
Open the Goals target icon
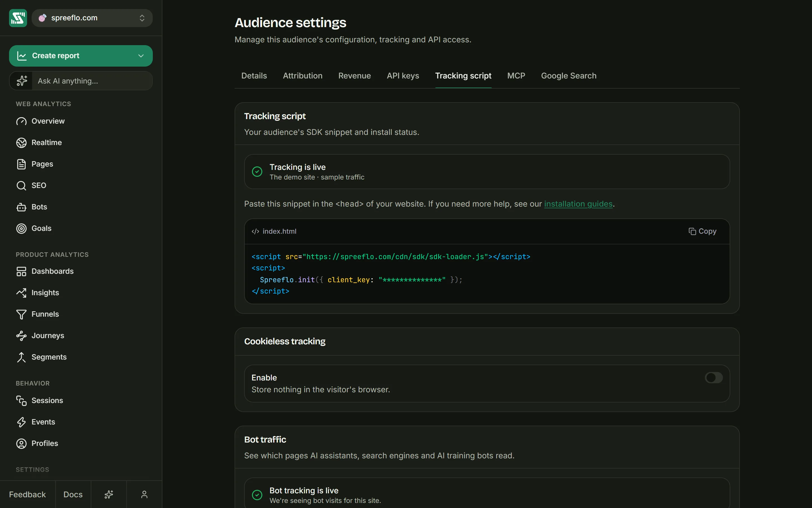(21, 229)
